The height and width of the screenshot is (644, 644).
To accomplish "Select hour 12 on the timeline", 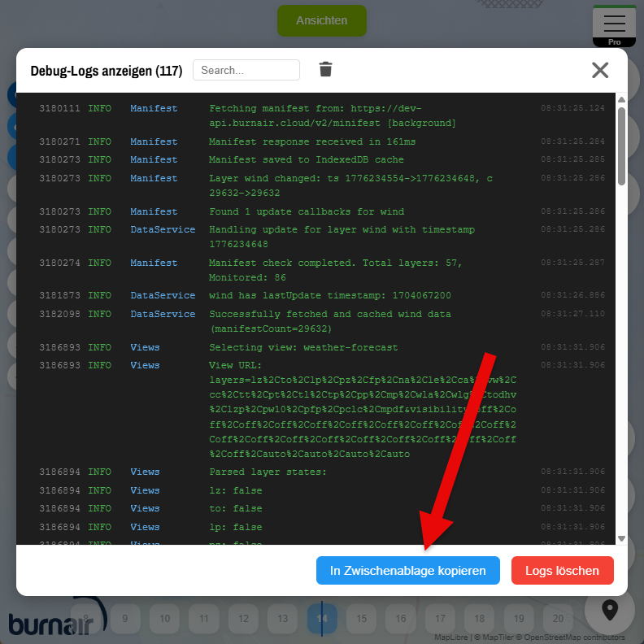I will [243, 619].
